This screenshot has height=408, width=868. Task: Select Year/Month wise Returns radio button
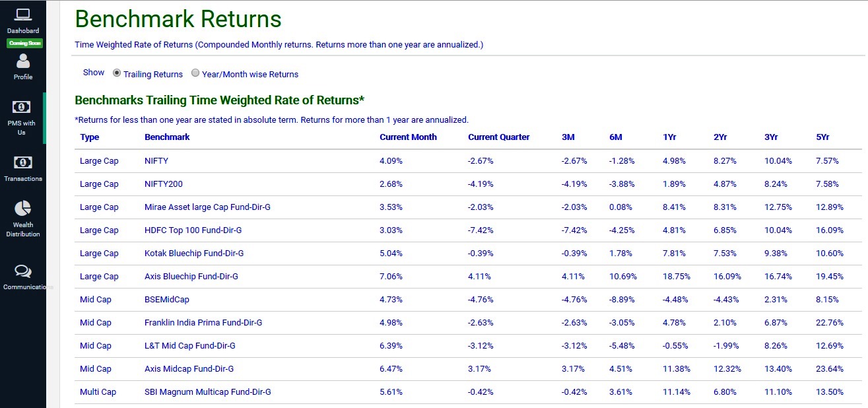point(195,73)
